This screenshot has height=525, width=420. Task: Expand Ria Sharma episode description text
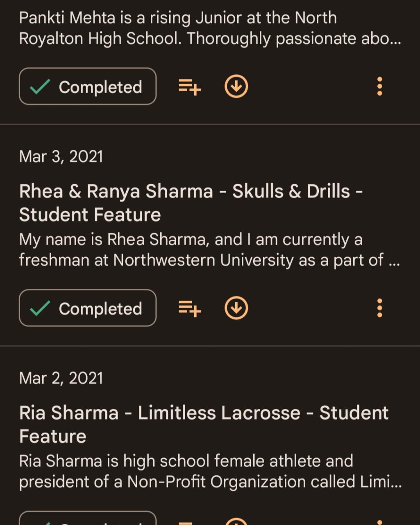point(210,471)
